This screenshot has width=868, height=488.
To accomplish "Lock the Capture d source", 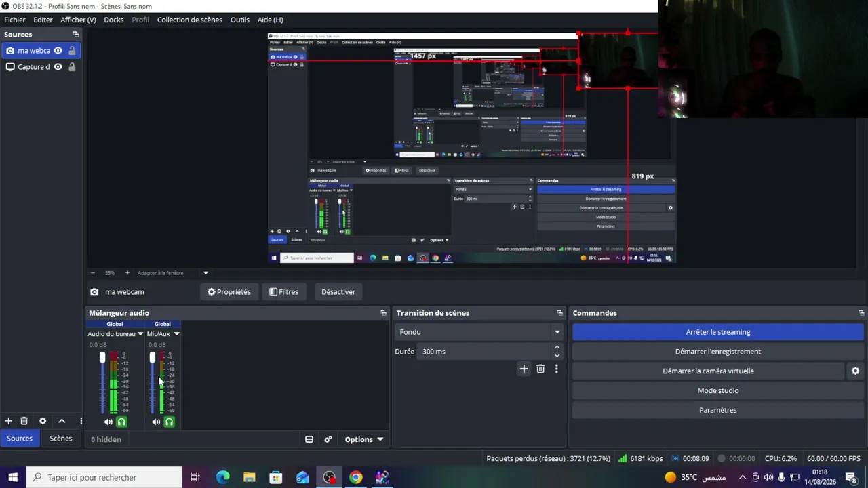I will point(72,66).
